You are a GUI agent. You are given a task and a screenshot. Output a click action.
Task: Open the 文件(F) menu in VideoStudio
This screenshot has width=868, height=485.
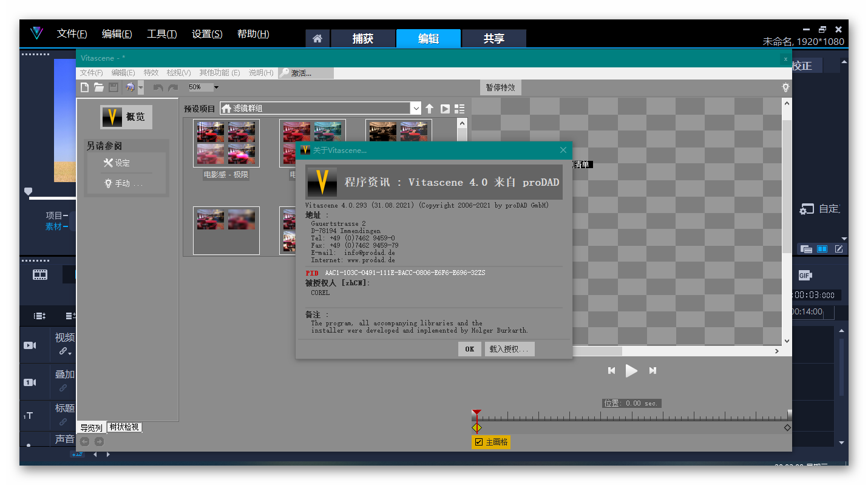(x=72, y=34)
